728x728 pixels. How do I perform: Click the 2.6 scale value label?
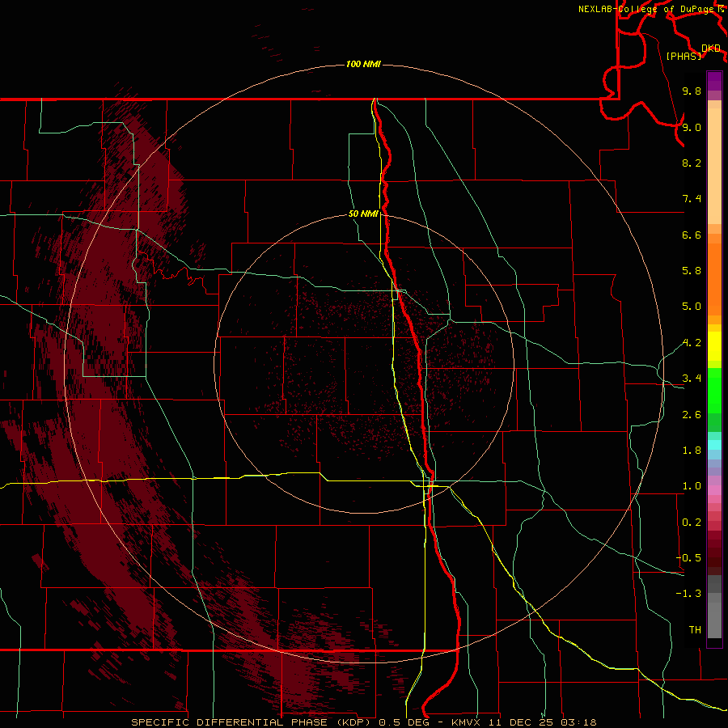coord(692,415)
